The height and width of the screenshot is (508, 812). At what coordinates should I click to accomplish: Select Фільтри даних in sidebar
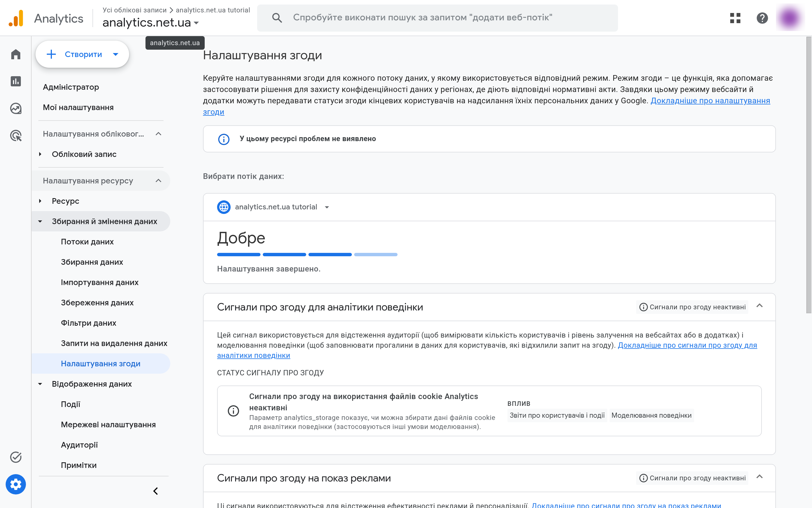89,323
